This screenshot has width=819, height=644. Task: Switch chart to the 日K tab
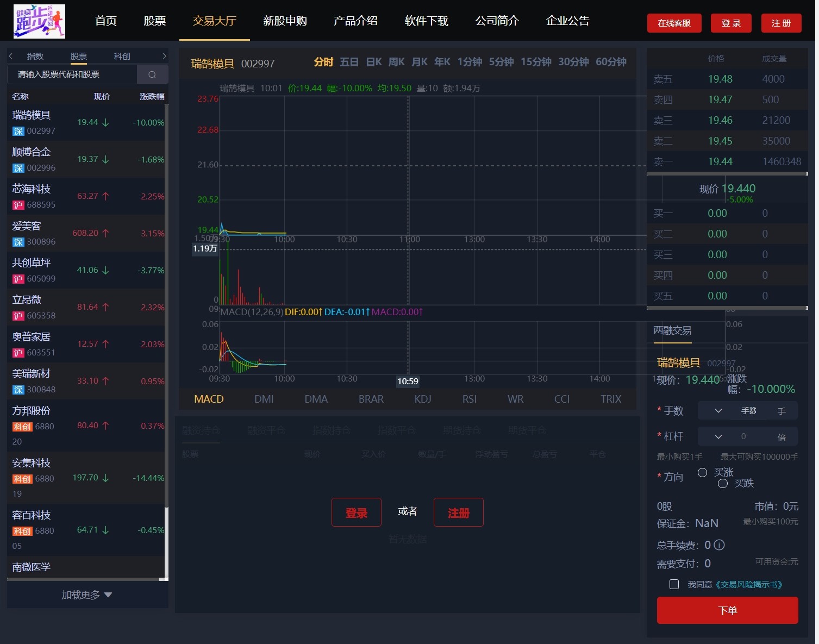(x=374, y=62)
